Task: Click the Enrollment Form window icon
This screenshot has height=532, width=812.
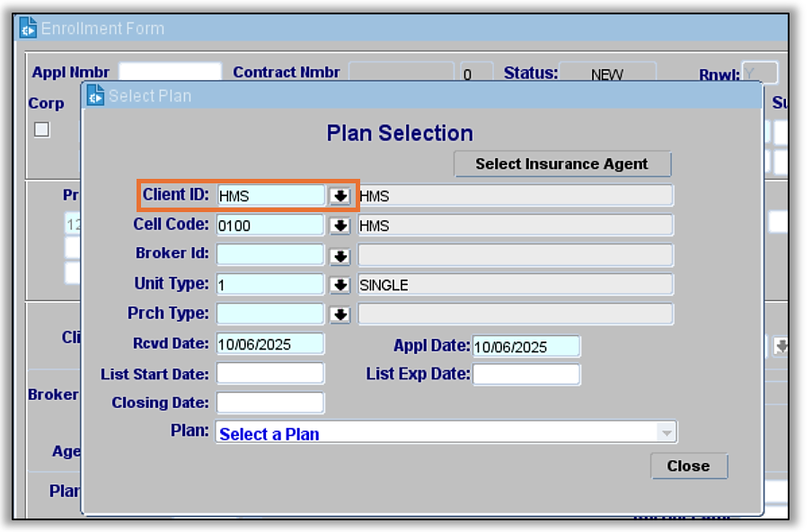Action: pyautogui.click(x=29, y=28)
